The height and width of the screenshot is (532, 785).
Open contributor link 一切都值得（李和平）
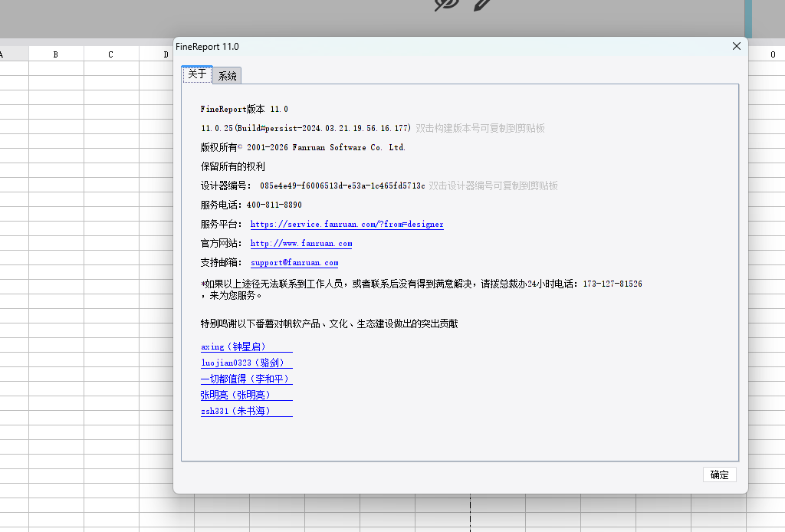246,379
